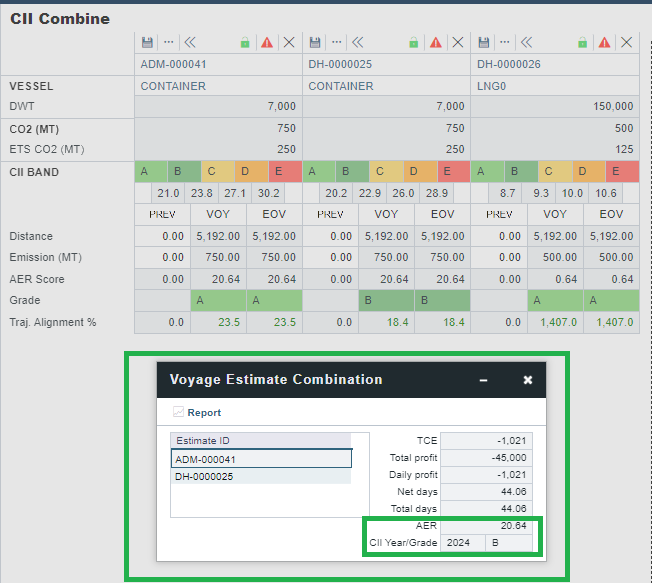Screen dimensions: 652x583
Task: Click the EOV column header under DH-0000026
Action: [x=610, y=214]
